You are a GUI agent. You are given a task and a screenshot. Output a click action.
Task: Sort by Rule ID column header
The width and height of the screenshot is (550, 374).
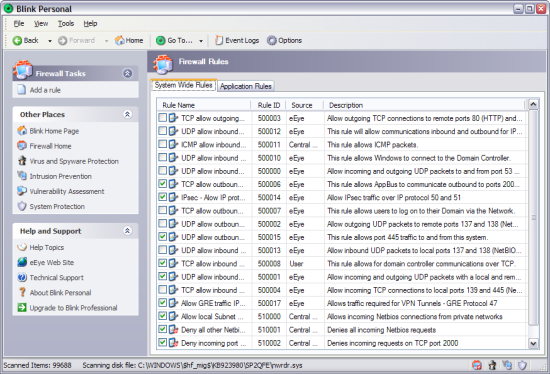[x=269, y=105]
